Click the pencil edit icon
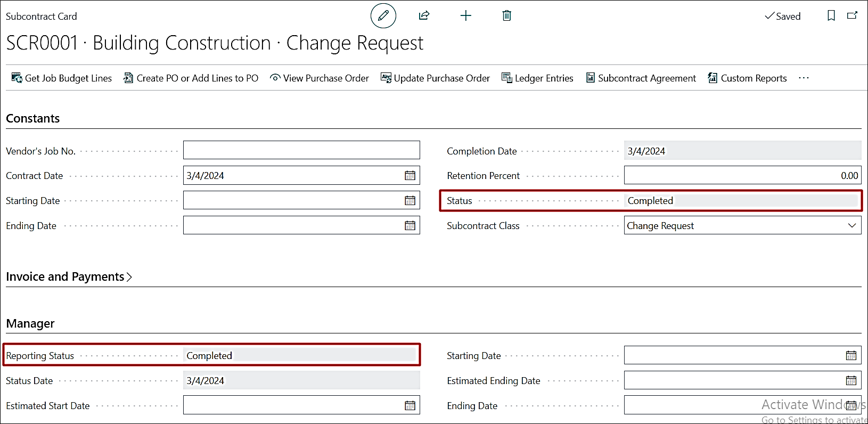This screenshot has height=424, width=868. click(383, 15)
